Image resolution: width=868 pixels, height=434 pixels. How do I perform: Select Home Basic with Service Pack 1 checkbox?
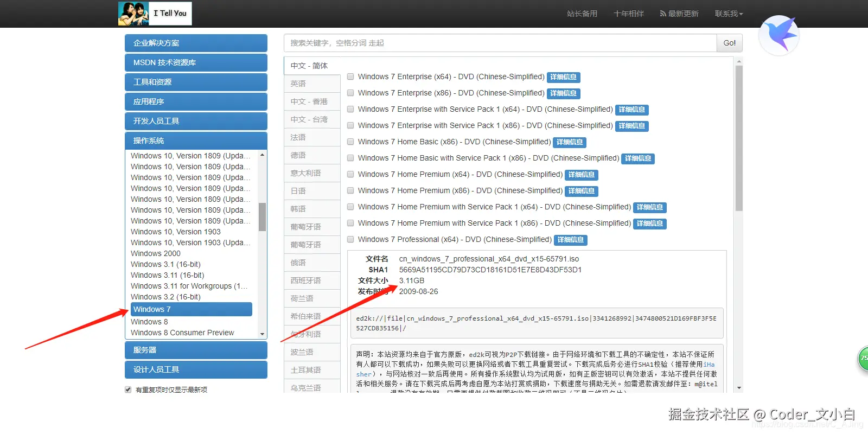tap(350, 158)
